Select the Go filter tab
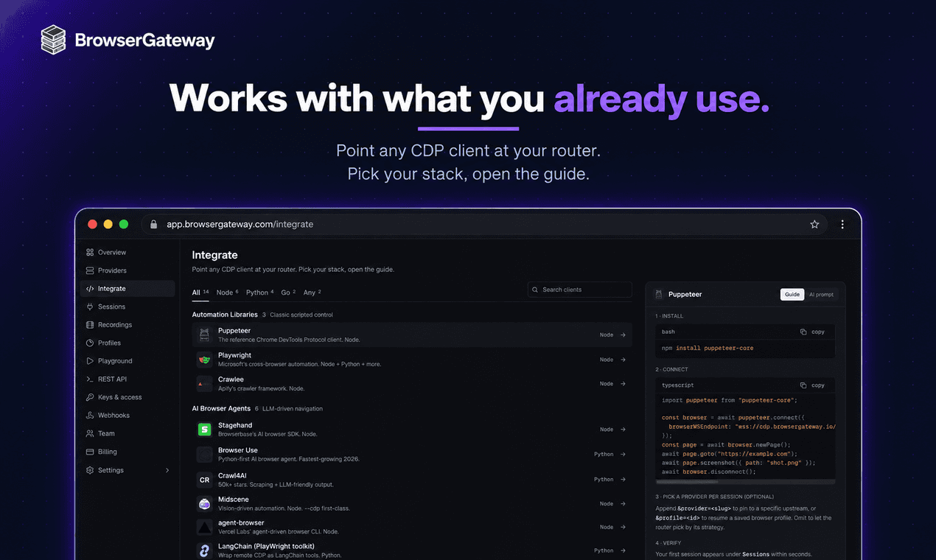The width and height of the screenshot is (936, 560). pyautogui.click(x=288, y=293)
